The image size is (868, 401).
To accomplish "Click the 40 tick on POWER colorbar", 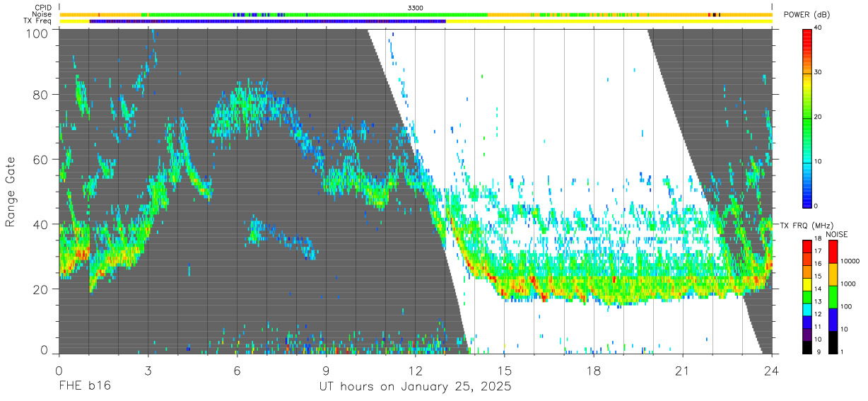I will [x=819, y=28].
